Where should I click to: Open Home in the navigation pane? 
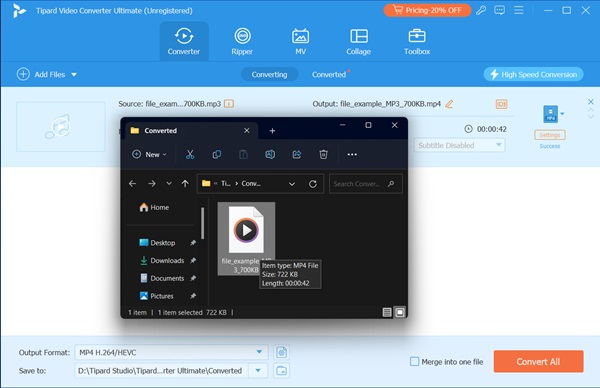coord(154,207)
